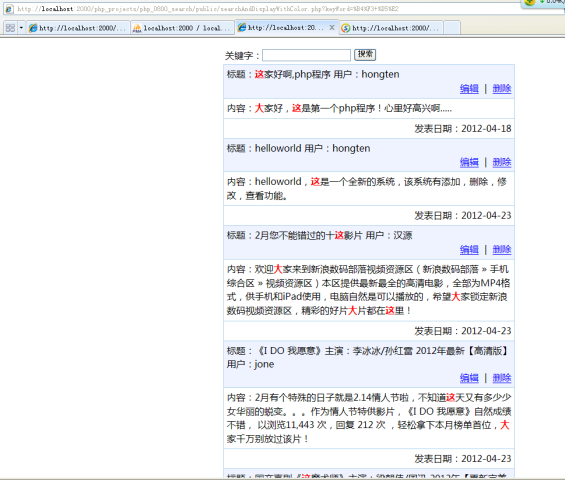Close the active tab with its X
Screen dimensions: 565x480
332,28
